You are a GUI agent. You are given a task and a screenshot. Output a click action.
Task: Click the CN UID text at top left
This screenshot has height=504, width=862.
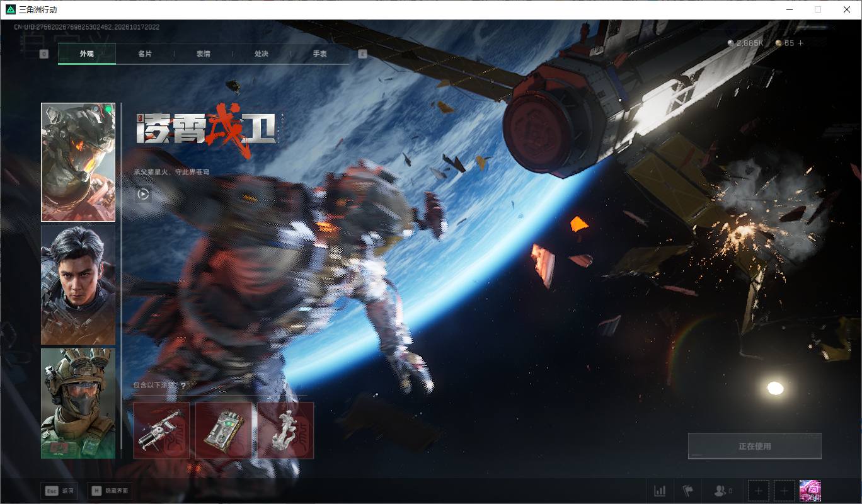tap(86, 27)
